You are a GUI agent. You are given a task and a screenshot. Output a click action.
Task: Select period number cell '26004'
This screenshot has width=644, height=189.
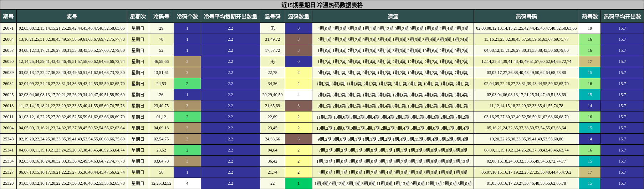point(8,128)
